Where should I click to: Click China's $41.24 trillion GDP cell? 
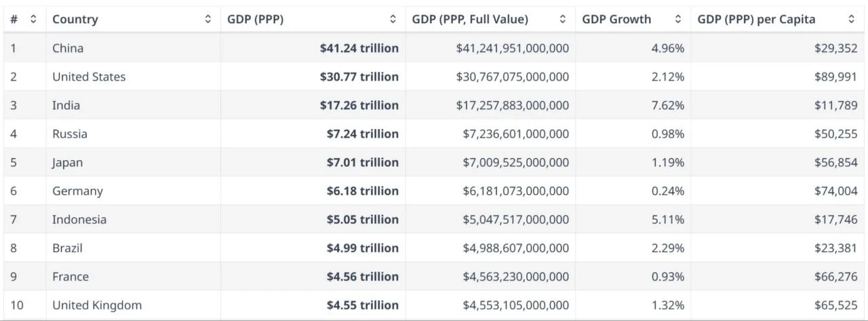coord(359,48)
